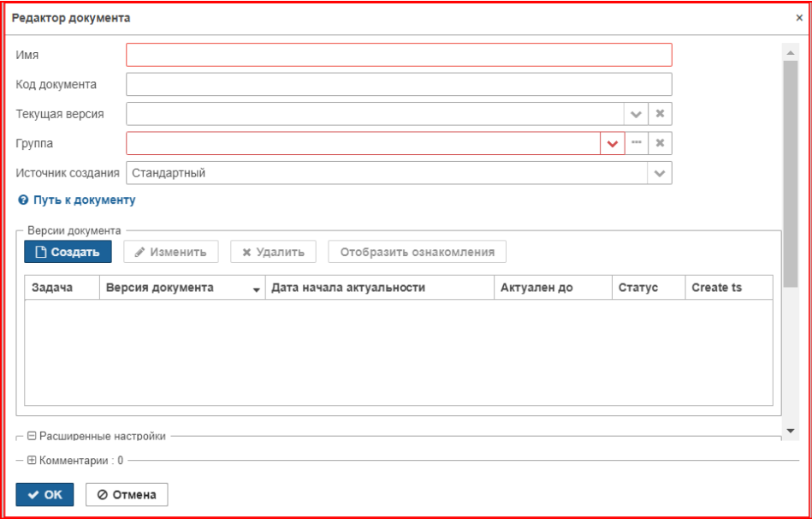Open the Текущая версия dropdown
Viewport: 812px width, 519px height.
coord(636,114)
